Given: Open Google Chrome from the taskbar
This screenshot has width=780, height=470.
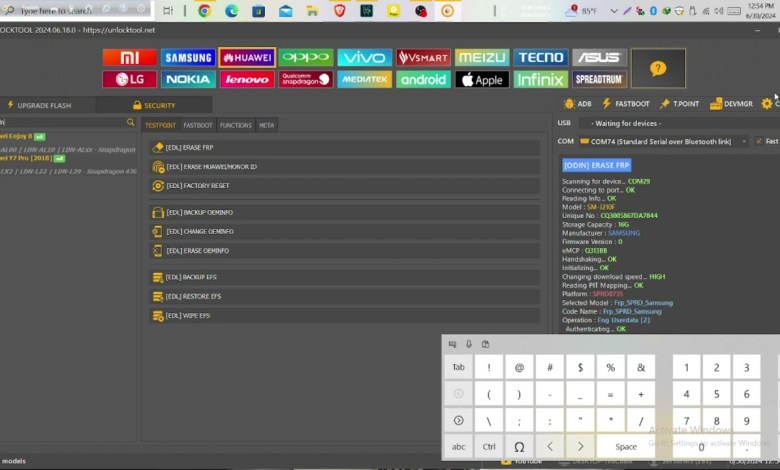Looking at the screenshot, I should [204, 10].
